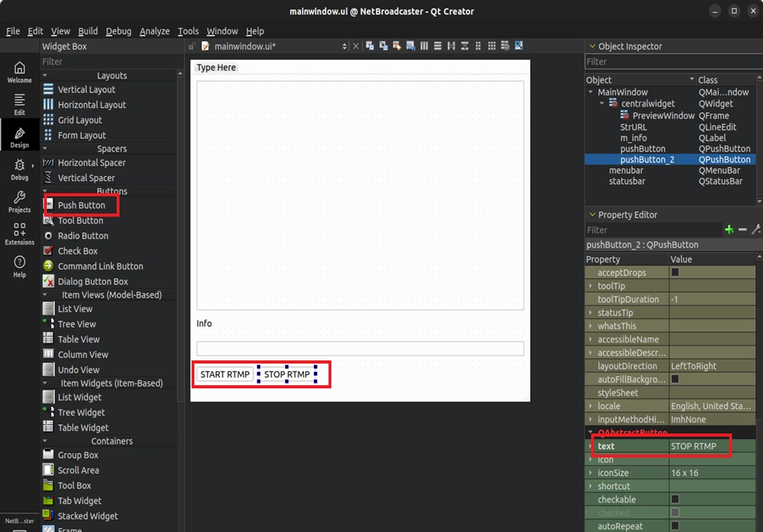Image resolution: width=763 pixels, height=532 pixels.
Task: Select the PreviewWindow frame on form
Action: click(360, 195)
